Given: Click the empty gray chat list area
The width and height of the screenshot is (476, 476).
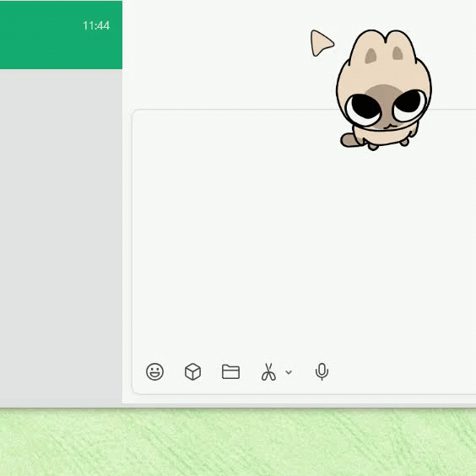Looking at the screenshot, I should coord(61,237).
